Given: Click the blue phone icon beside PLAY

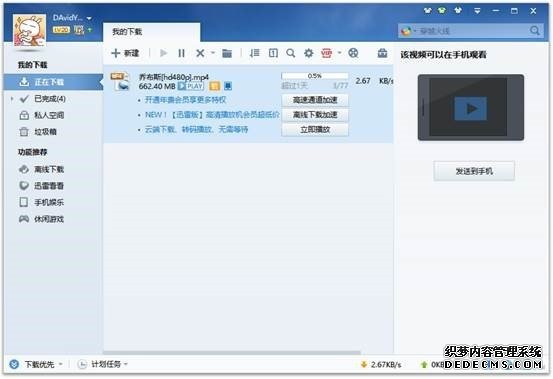Looking at the screenshot, I should coord(228,86).
